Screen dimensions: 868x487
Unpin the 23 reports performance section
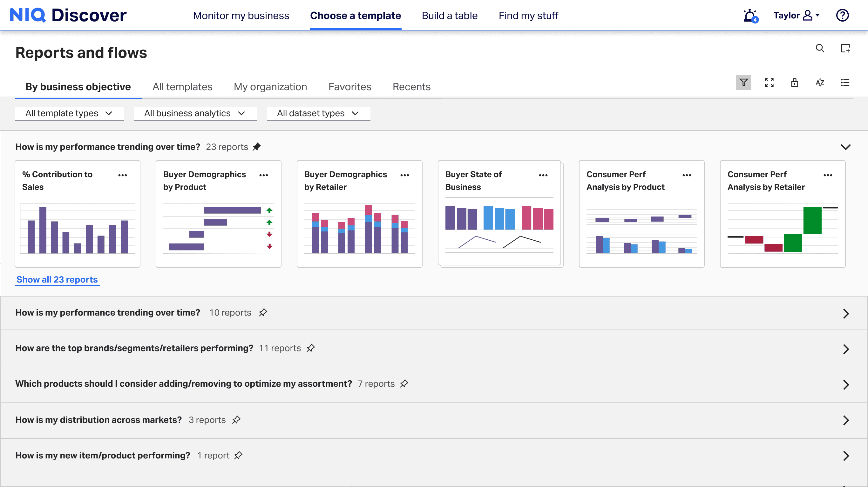[x=257, y=147]
